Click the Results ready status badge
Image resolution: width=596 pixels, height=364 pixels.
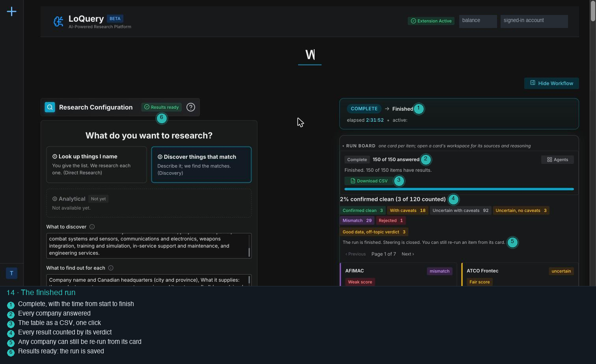point(162,107)
